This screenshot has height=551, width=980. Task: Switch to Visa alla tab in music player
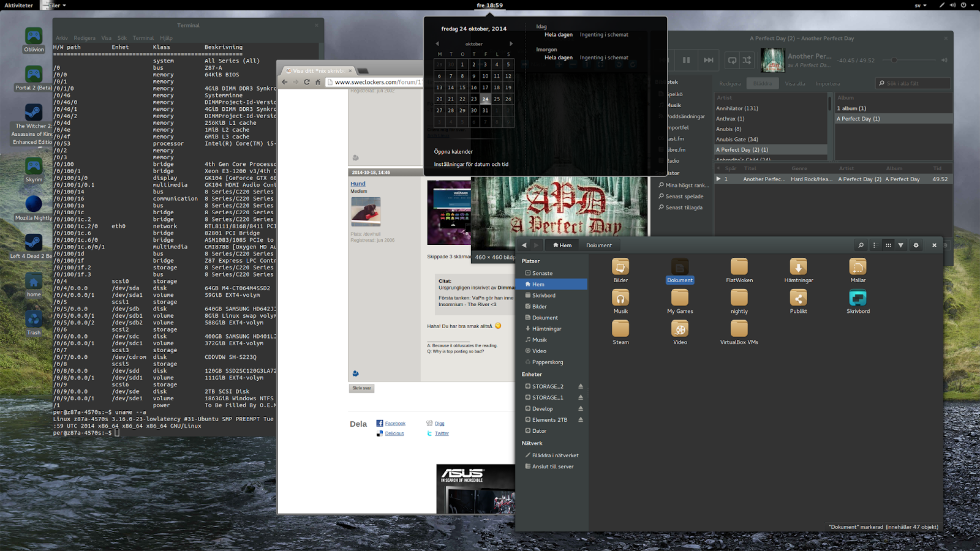[x=794, y=83]
